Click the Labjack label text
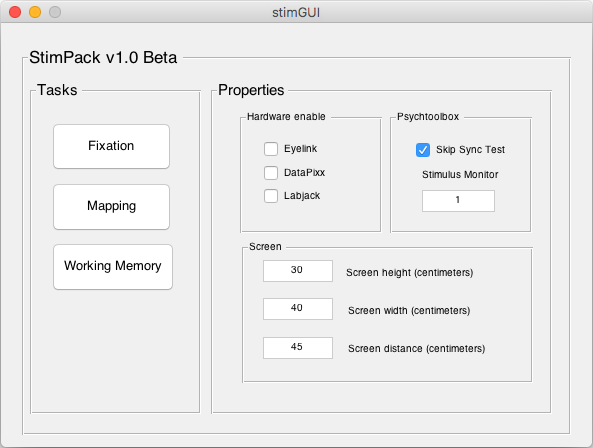 pyautogui.click(x=302, y=195)
